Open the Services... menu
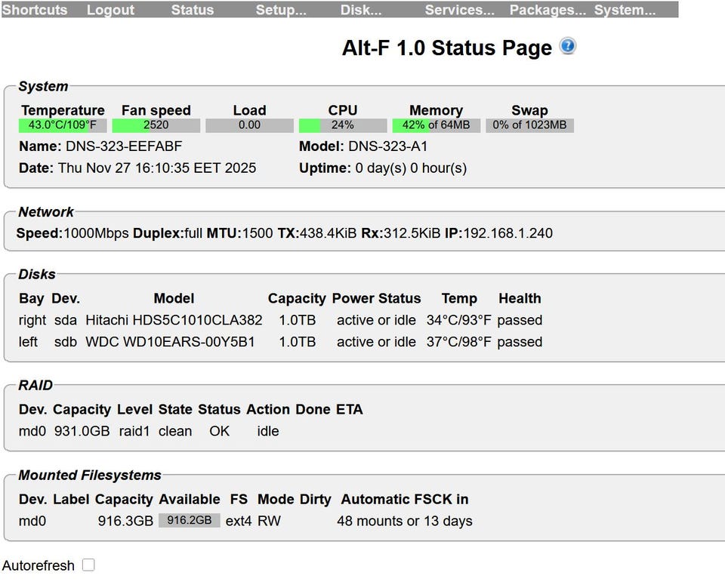This screenshot has width=725, height=588. (460, 10)
